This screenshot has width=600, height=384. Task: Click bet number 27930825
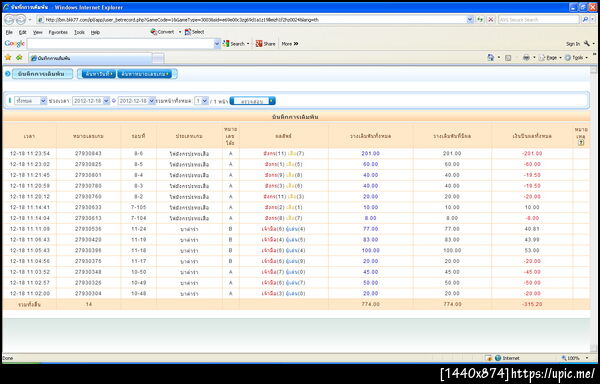click(88, 164)
